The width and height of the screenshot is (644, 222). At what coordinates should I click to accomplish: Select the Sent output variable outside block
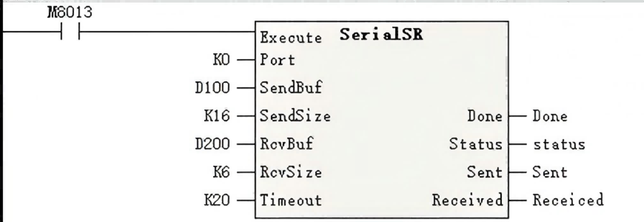coord(550,173)
